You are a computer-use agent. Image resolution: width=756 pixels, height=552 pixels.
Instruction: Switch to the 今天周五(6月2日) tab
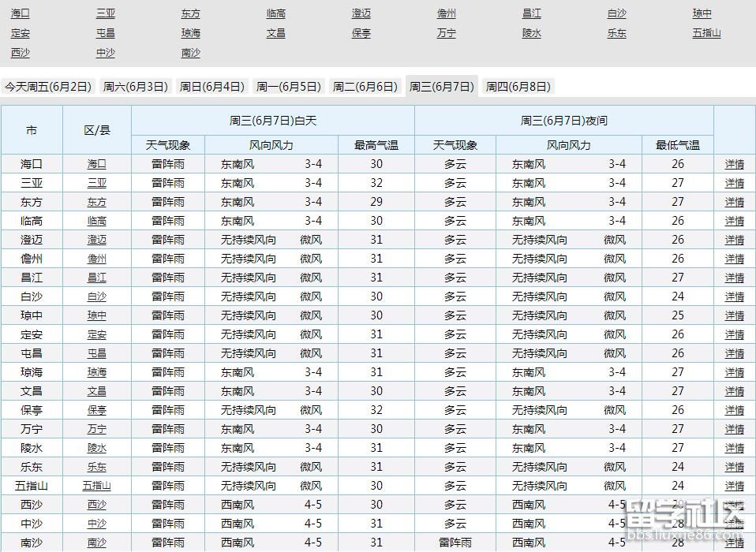click(50, 87)
